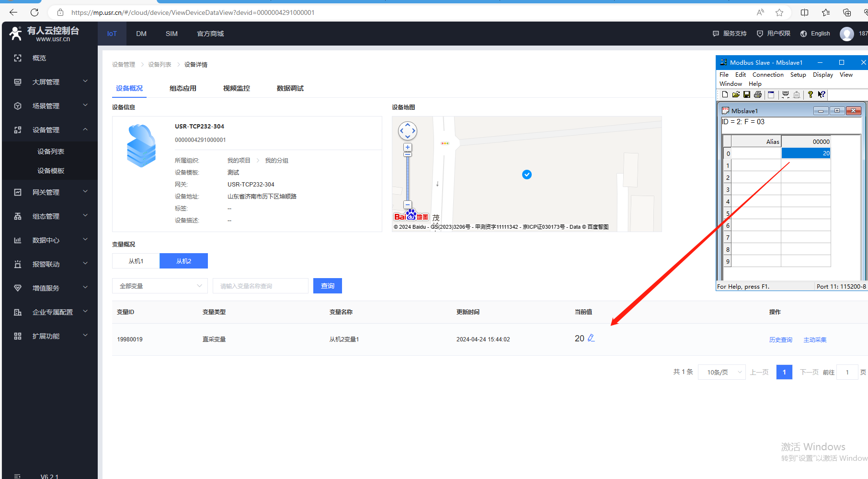Click 设备列表 breadcrumb link
Screen dimensions: 868x479
click(x=160, y=64)
